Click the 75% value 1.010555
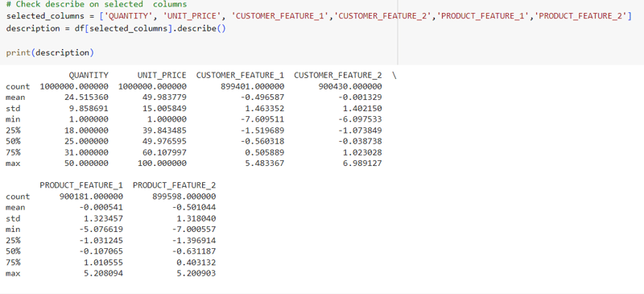Screen dimensions: 644x294 (x=104, y=263)
